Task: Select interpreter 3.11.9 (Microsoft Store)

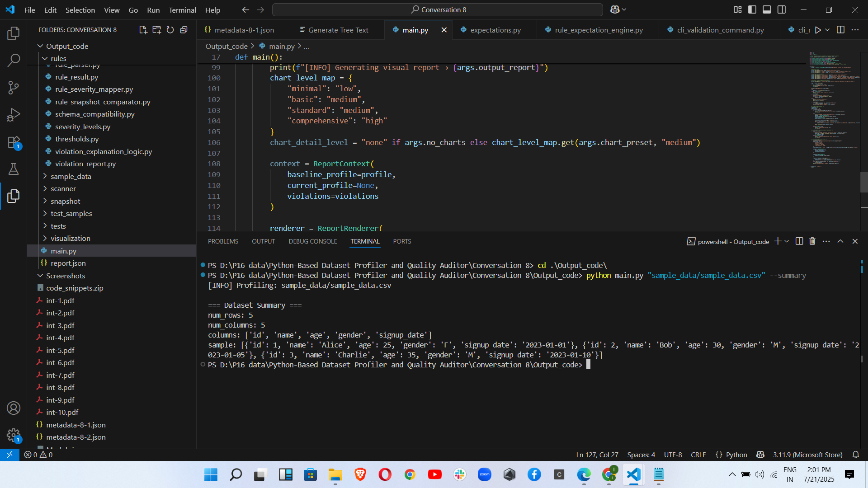Action: pos(807,455)
